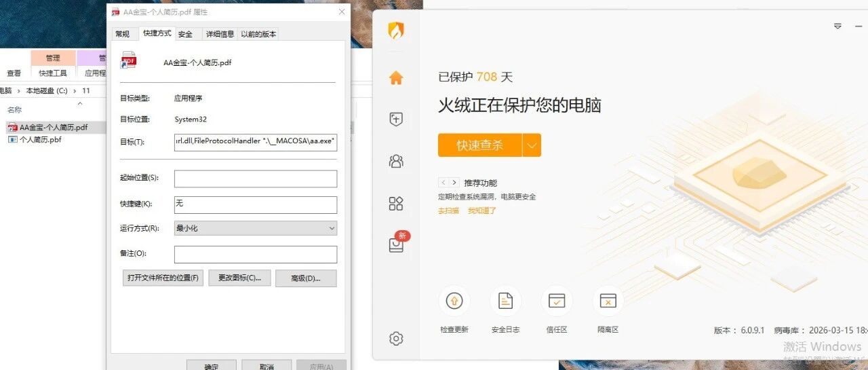Viewport: 868px width, 370px height.
Task: Open the 快捷工具 ribbon tab
Action: [53, 73]
